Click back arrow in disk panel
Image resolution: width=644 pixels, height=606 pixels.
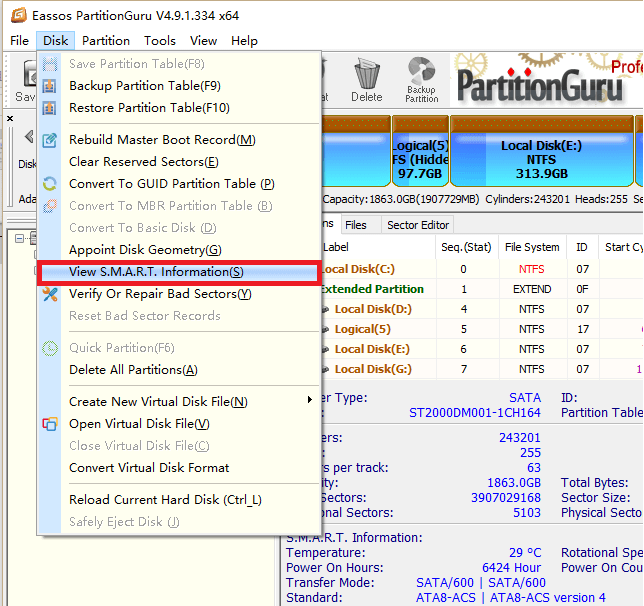coord(29,136)
